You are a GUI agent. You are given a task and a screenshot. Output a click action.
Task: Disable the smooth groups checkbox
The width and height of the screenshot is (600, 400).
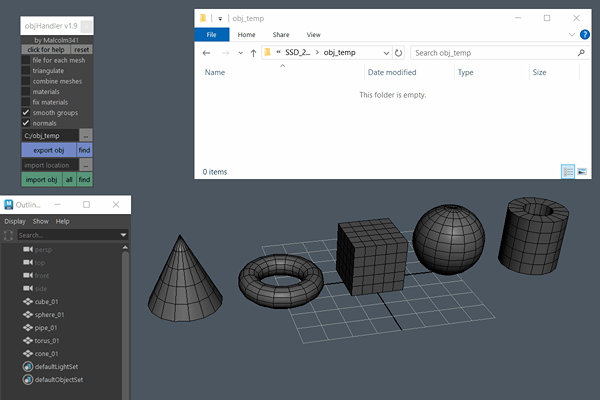(26, 113)
